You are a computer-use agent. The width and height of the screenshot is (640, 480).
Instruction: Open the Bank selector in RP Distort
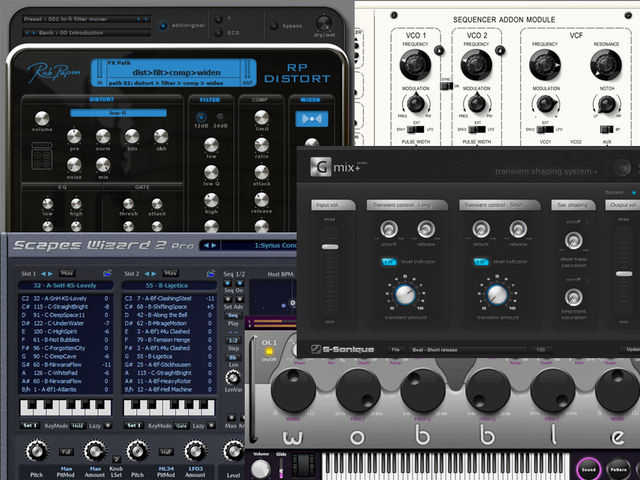86,32
